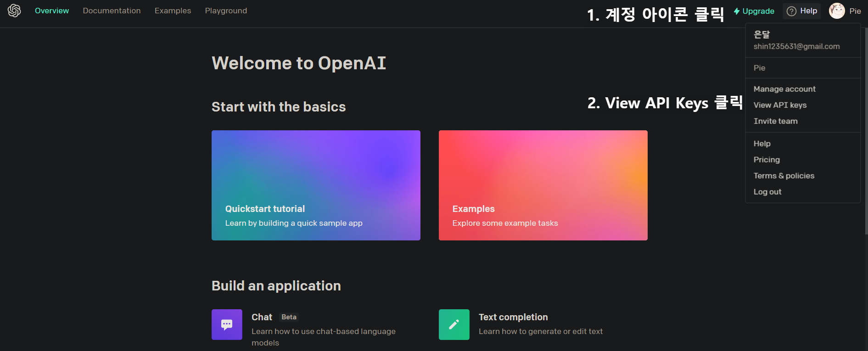868x351 pixels.
Task: Click the shin1235631@gmail.com email text
Action: click(x=796, y=46)
